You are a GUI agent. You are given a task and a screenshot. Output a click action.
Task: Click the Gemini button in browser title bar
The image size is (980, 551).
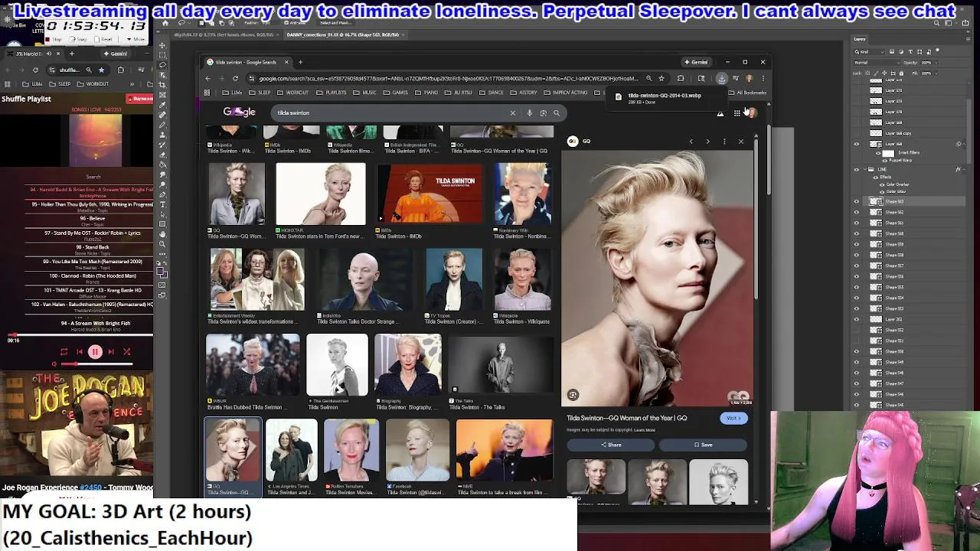click(x=697, y=62)
